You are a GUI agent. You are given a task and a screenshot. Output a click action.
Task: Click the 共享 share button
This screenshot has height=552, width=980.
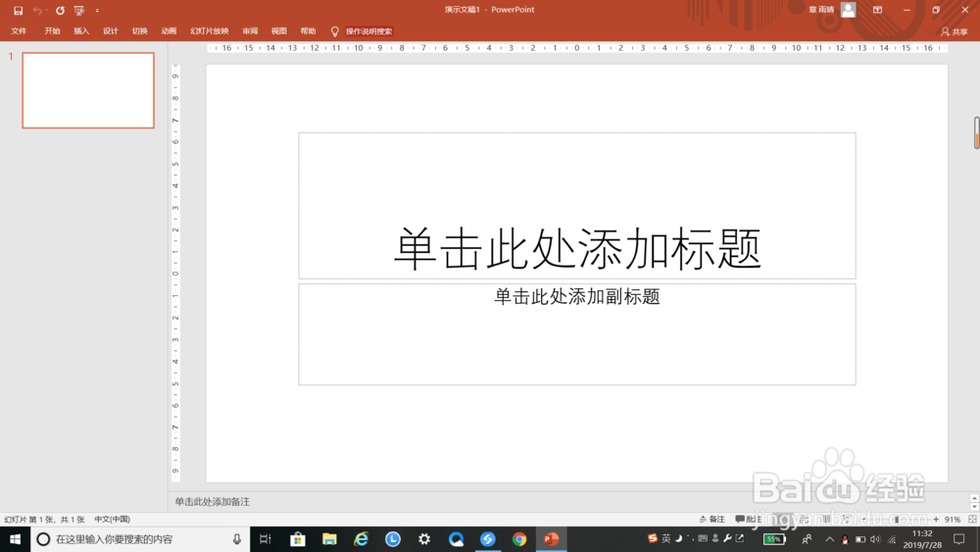[955, 31]
